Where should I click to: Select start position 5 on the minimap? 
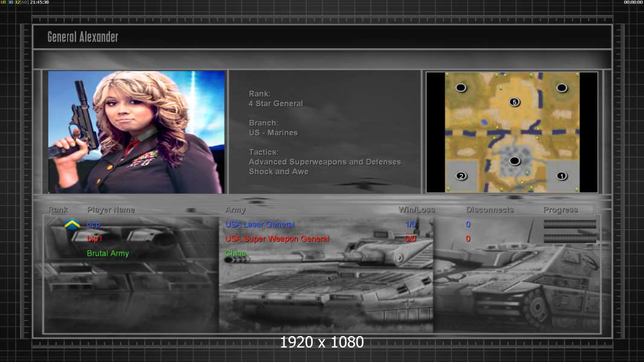tap(514, 102)
